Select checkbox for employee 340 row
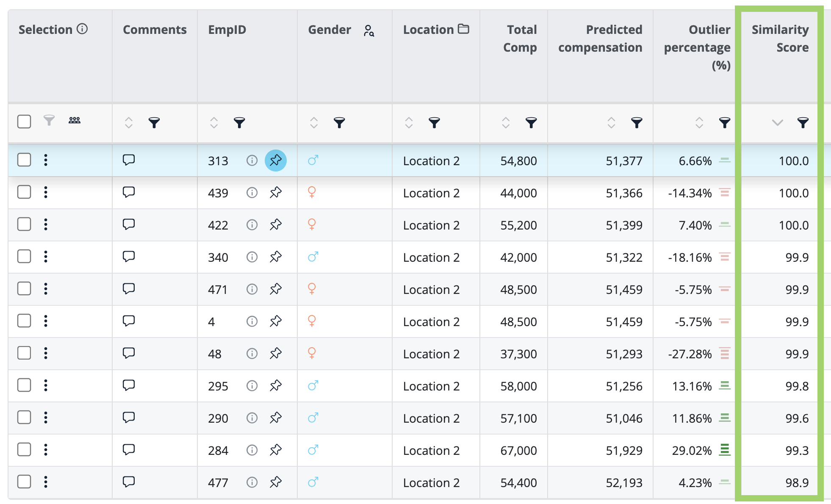 24,257
